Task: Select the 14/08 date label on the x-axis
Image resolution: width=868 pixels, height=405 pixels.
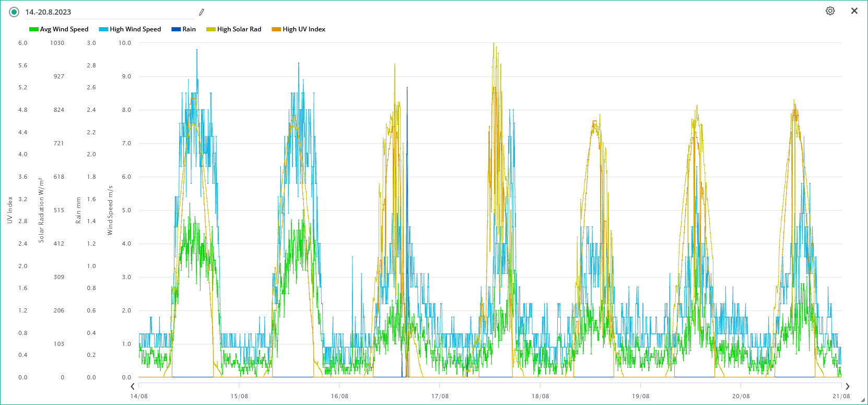Action: click(139, 396)
